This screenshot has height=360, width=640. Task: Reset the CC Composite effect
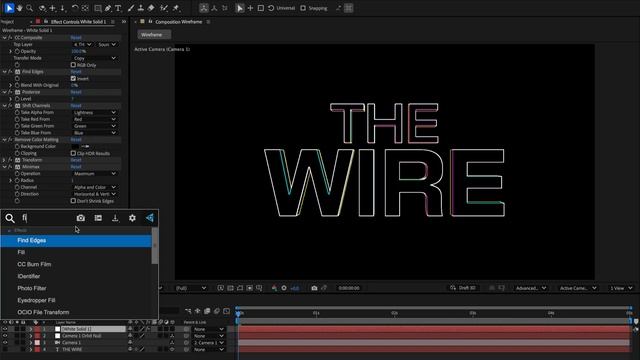76,38
